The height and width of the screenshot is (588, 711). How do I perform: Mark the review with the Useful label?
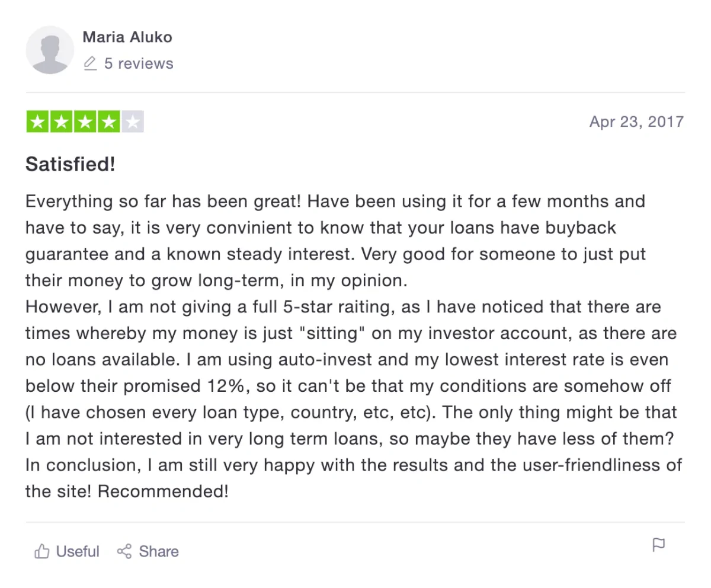pyautogui.click(x=78, y=551)
